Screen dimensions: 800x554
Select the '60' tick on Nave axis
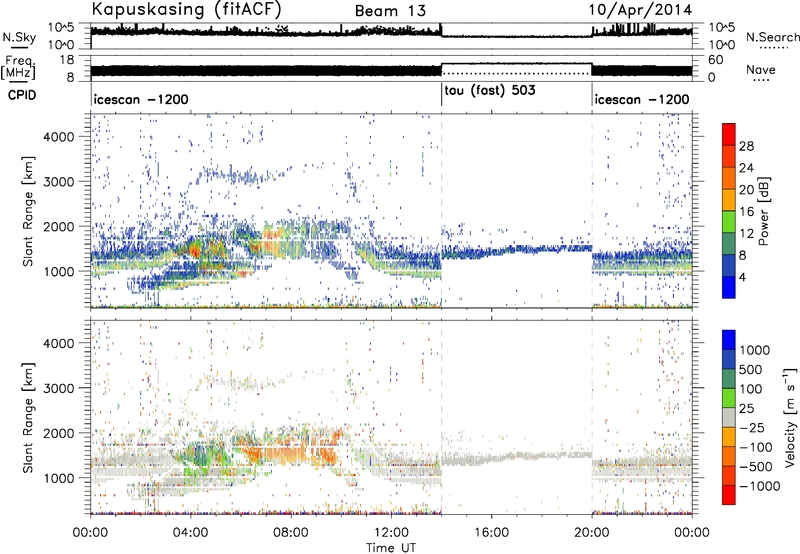click(715, 60)
